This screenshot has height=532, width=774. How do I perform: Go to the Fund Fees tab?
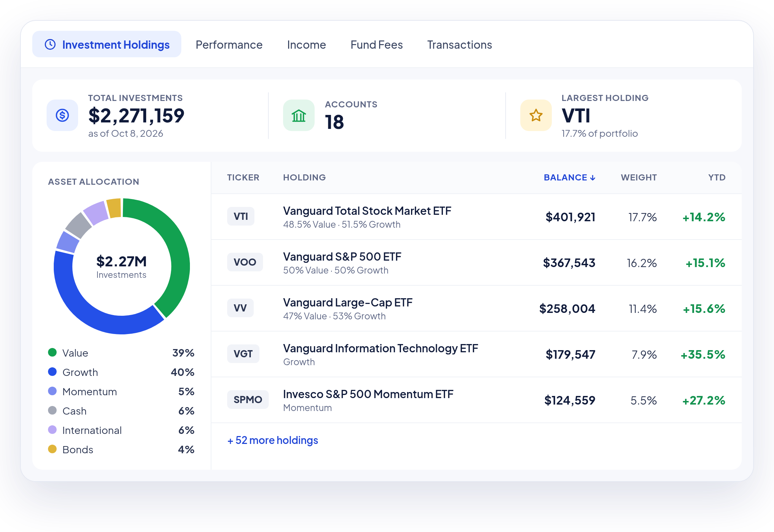(x=377, y=45)
